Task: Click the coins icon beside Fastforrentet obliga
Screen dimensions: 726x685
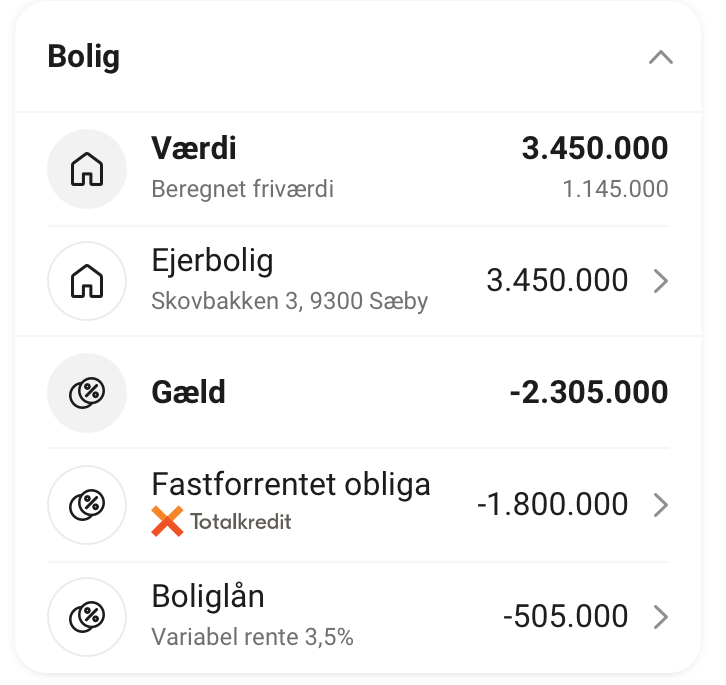Action: 87,505
